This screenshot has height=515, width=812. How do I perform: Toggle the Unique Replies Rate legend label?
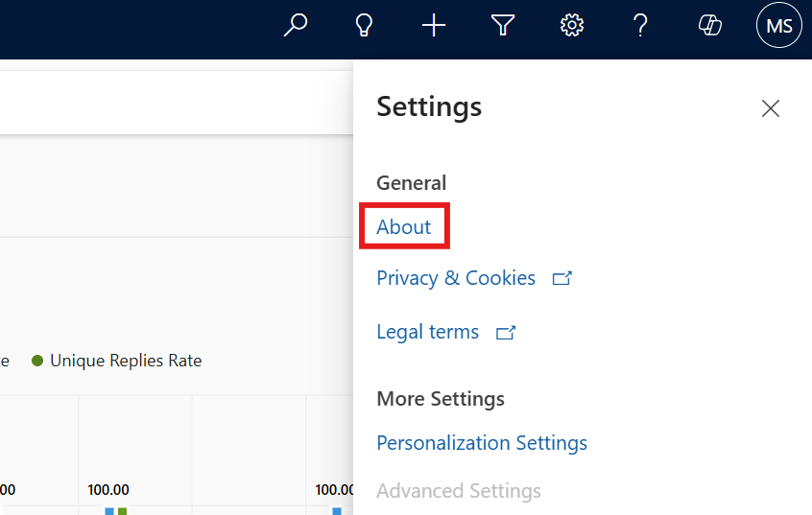[x=126, y=361]
